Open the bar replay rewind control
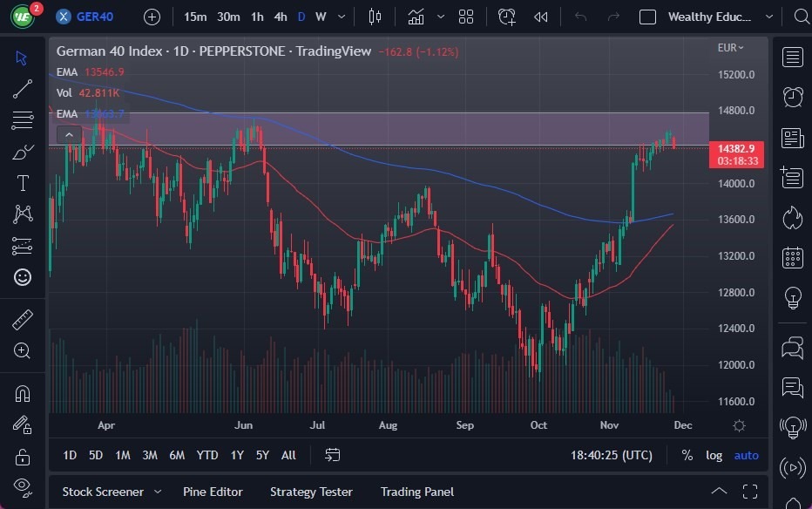Image resolution: width=812 pixels, height=509 pixels. pyautogui.click(x=541, y=17)
